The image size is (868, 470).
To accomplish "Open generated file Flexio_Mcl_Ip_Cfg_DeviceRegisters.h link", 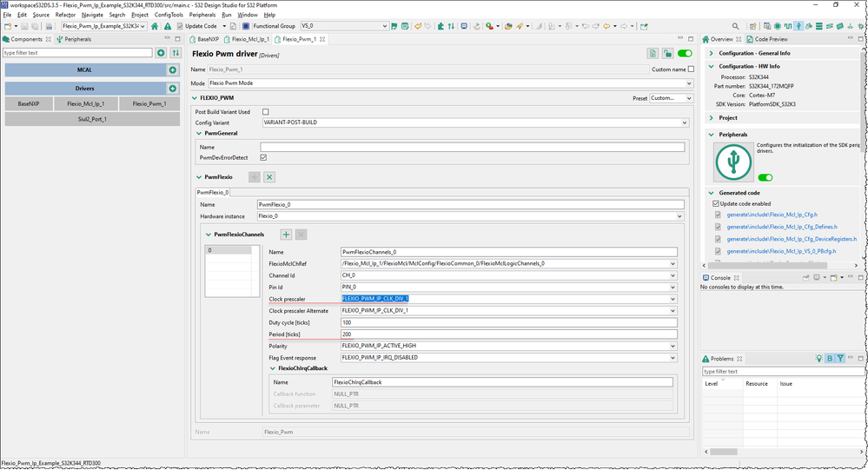I will tap(792, 239).
